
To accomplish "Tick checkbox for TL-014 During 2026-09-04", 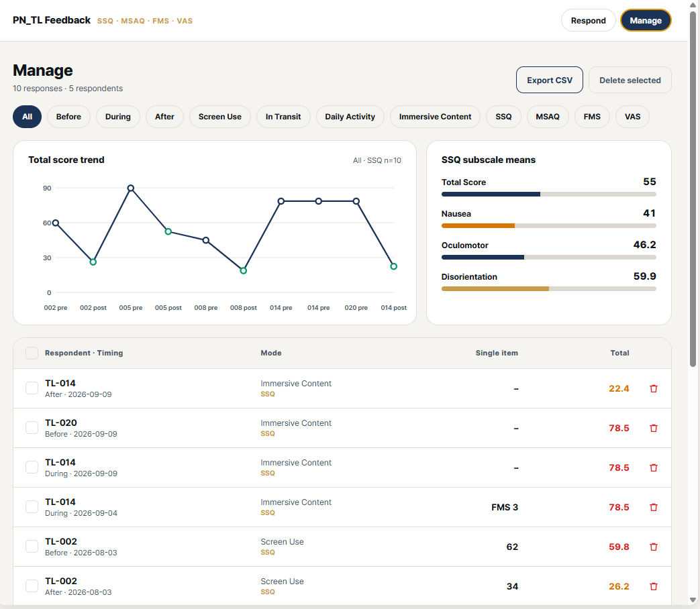I will [x=32, y=507].
